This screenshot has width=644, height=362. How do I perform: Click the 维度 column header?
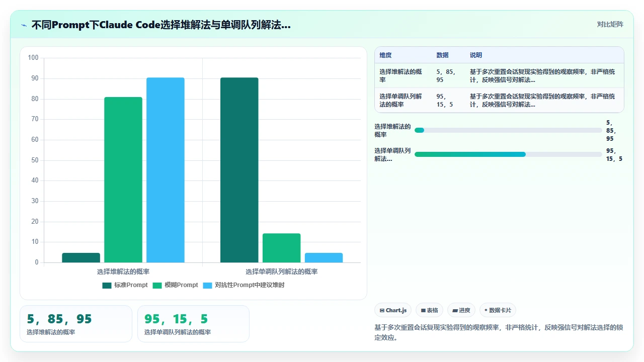(x=385, y=55)
